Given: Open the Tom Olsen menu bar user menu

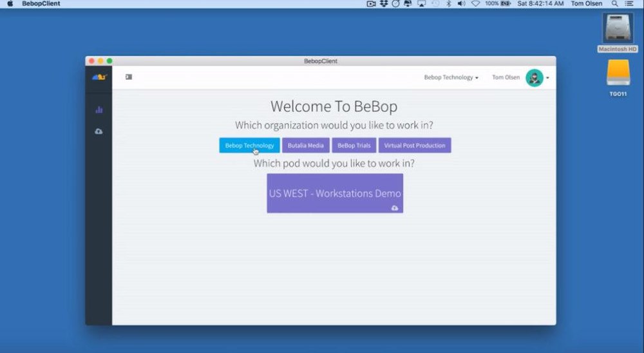Looking at the screenshot, I should (x=587, y=4).
